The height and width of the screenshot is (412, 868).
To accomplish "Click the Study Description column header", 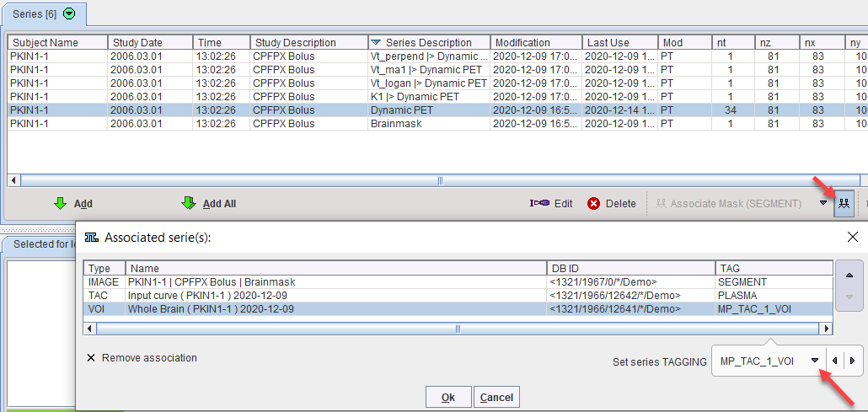I will point(309,43).
